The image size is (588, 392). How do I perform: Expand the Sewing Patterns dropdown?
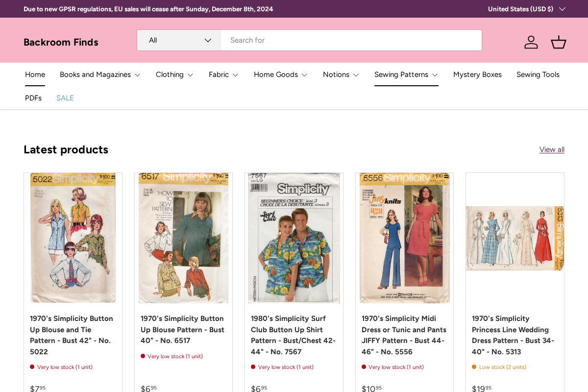435,74
